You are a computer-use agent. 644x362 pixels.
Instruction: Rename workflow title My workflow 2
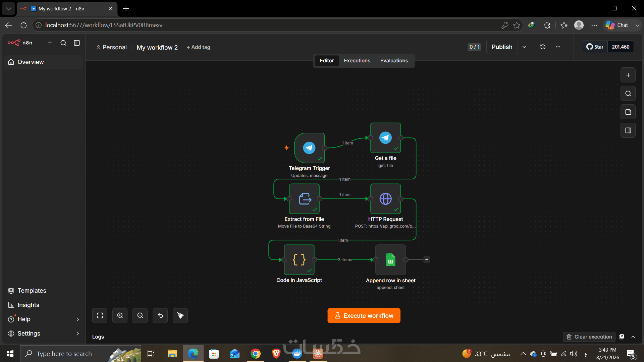(157, 48)
